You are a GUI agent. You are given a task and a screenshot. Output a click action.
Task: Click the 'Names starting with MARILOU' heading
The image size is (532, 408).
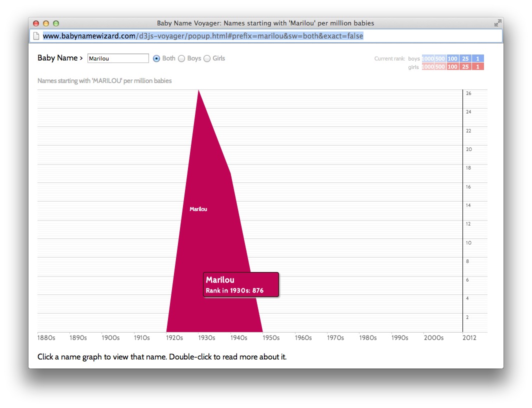click(104, 80)
